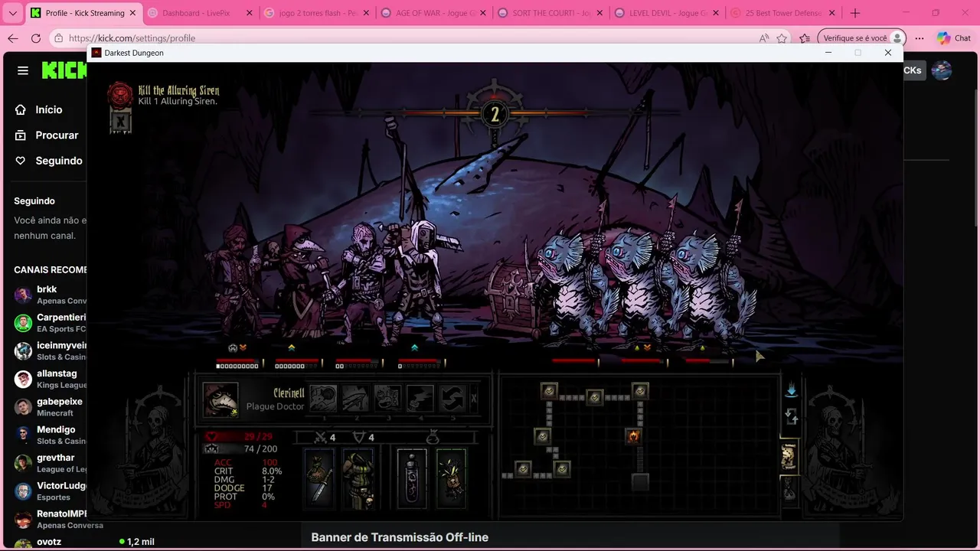Image resolution: width=980 pixels, height=551 pixels.
Task: Click the dark unexplored room on map
Action: coord(641,481)
